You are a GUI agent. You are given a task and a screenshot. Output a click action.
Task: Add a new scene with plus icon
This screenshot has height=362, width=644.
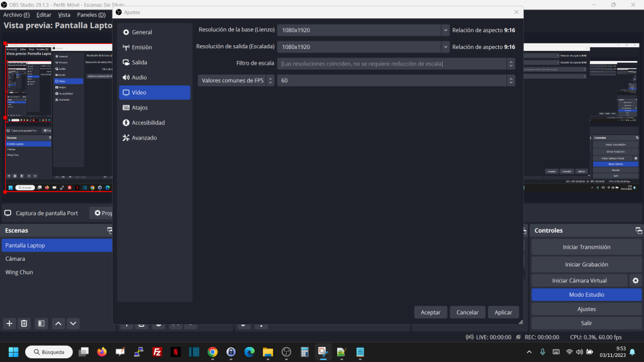click(x=9, y=324)
